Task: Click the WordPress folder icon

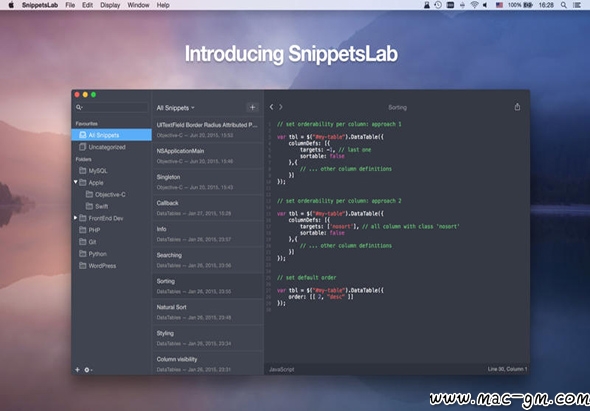Action: coord(82,265)
